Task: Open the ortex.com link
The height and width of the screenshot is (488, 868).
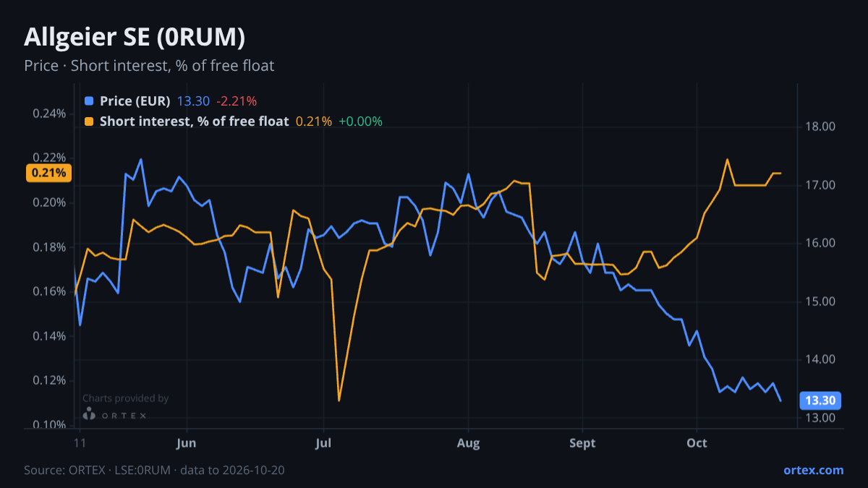Action: pos(813,470)
